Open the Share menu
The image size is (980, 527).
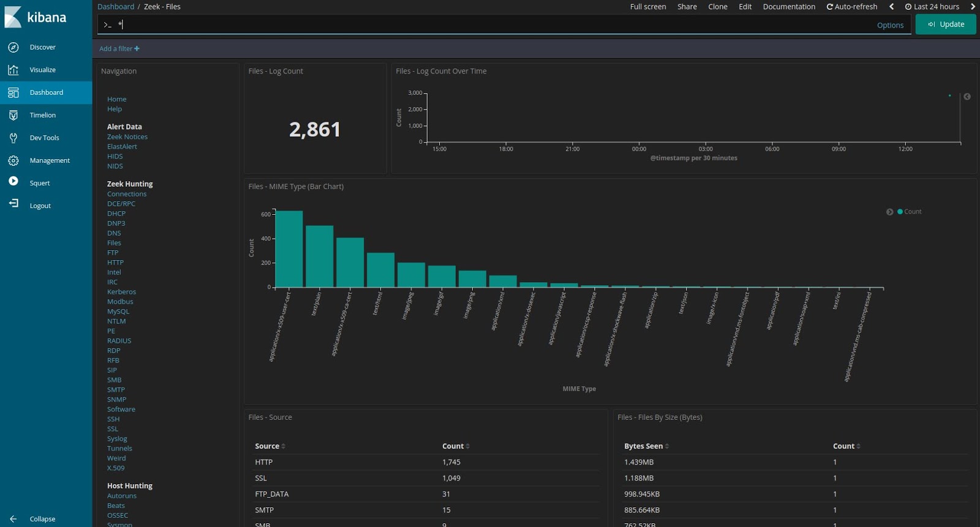[x=687, y=7]
